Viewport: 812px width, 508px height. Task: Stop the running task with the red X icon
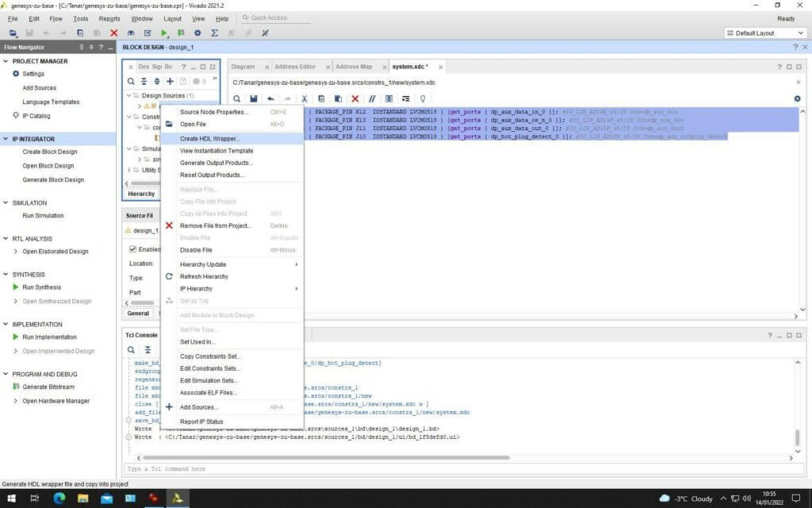(x=113, y=33)
